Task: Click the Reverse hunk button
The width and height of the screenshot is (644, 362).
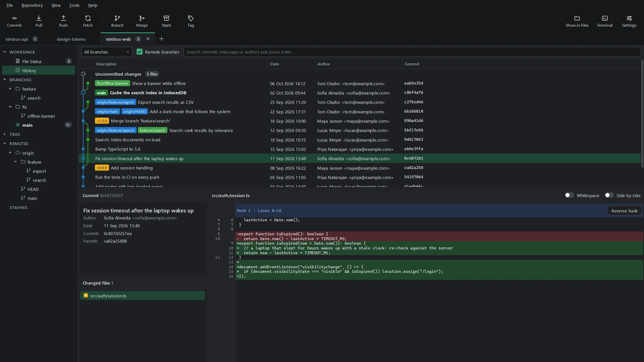Action: coord(624,211)
